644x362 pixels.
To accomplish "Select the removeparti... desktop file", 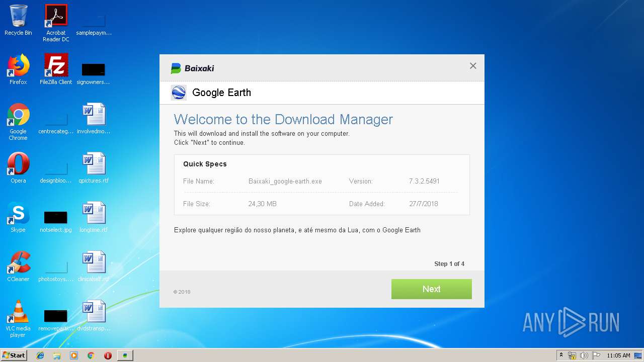I will click(56, 319).
